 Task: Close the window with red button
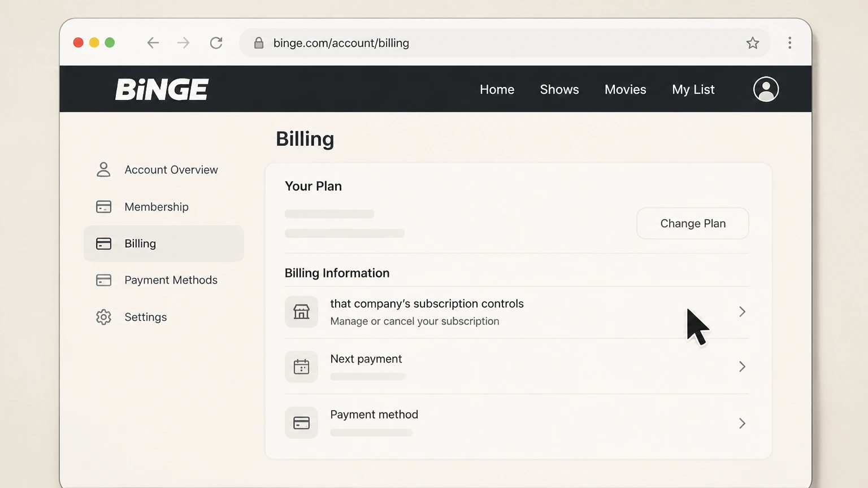(79, 43)
